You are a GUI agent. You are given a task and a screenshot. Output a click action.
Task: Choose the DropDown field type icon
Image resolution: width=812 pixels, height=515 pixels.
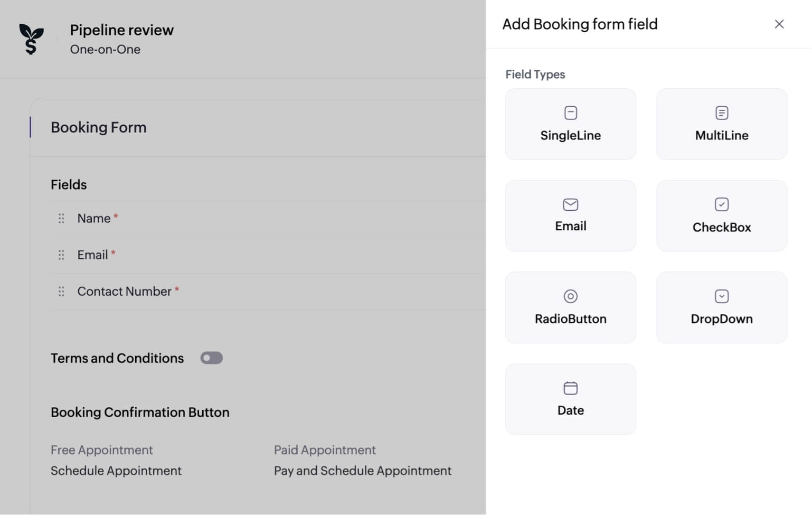(721, 296)
